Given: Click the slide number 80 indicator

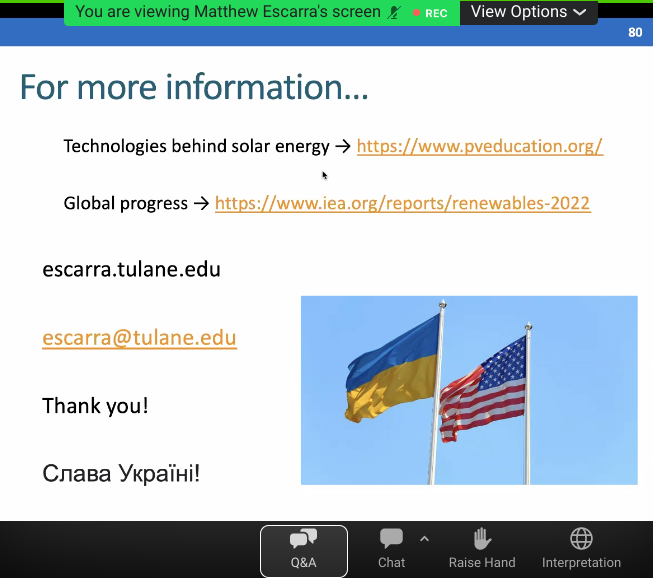Looking at the screenshot, I should pyautogui.click(x=635, y=32).
